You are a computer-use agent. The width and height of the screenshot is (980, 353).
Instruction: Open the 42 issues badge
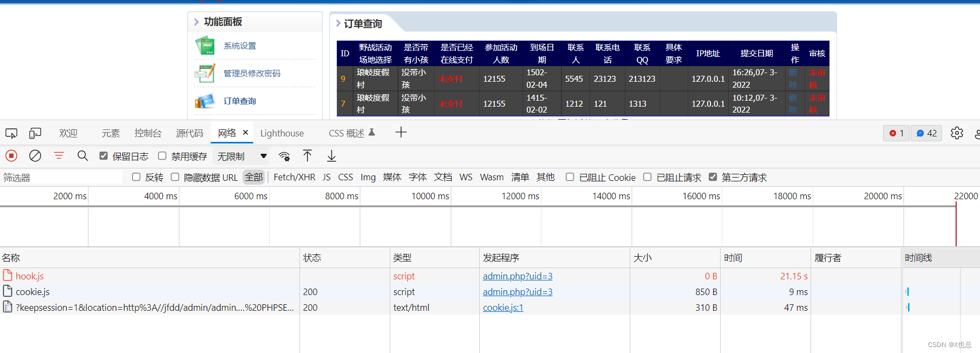(926, 133)
